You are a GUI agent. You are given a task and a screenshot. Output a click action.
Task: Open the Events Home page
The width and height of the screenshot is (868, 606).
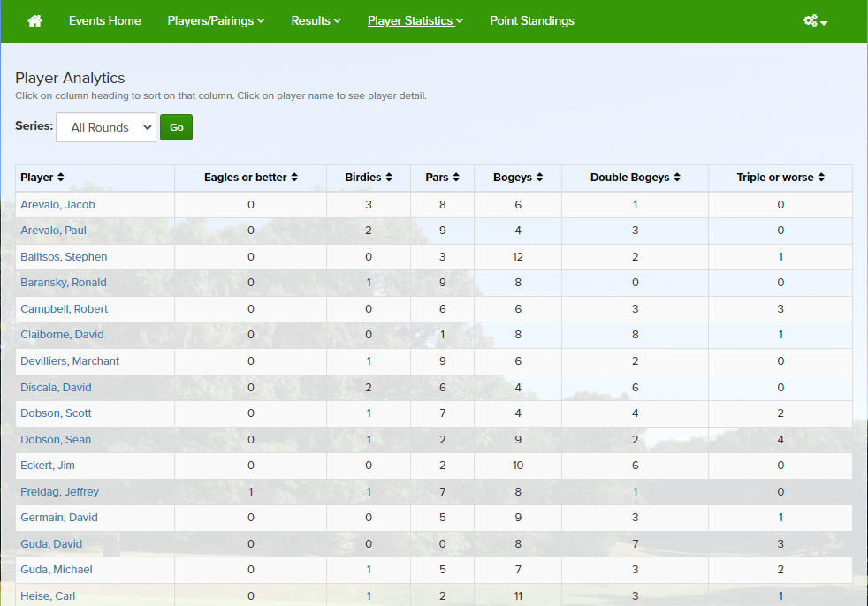(x=104, y=20)
